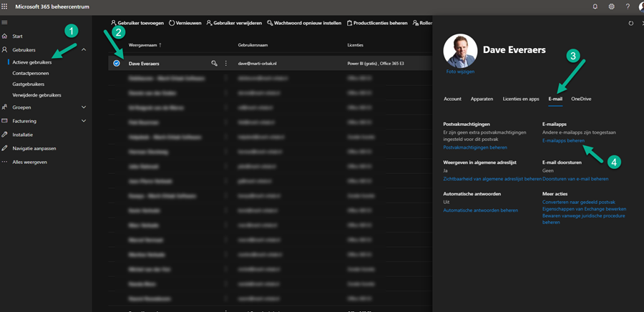Click the Licenties column header
This screenshot has width=644, height=312.
(355, 45)
